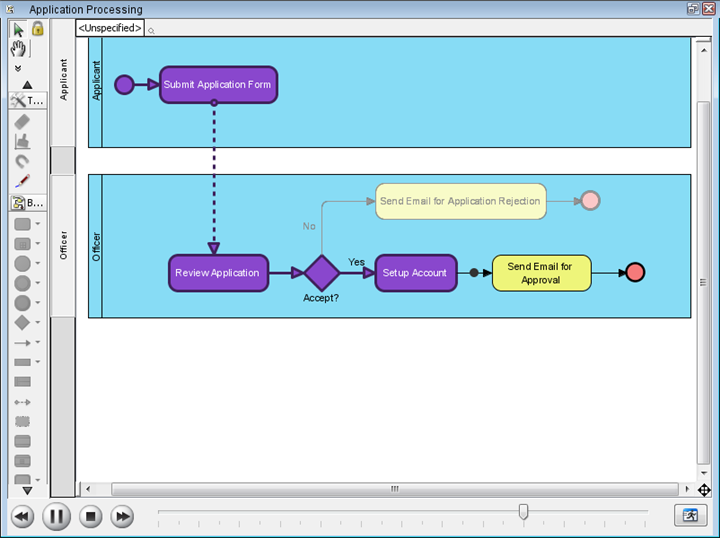Select the arrow pointer tool
Screen dimensions: 720x538
point(18,29)
